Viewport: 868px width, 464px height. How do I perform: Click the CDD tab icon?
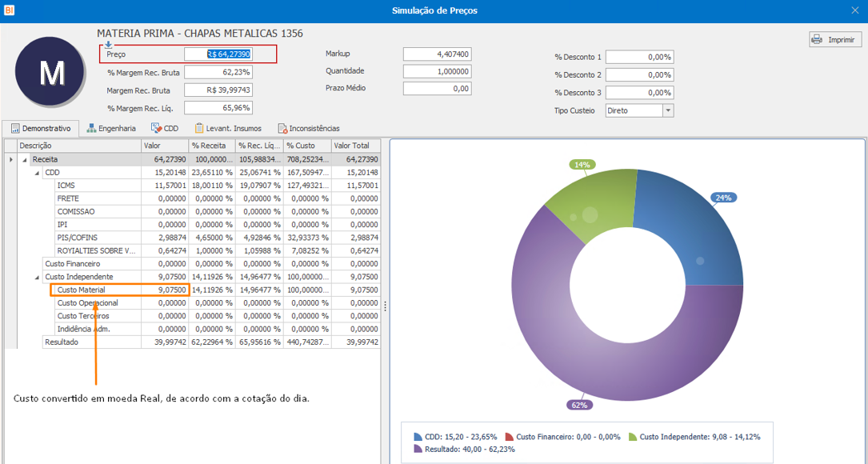[x=156, y=129]
